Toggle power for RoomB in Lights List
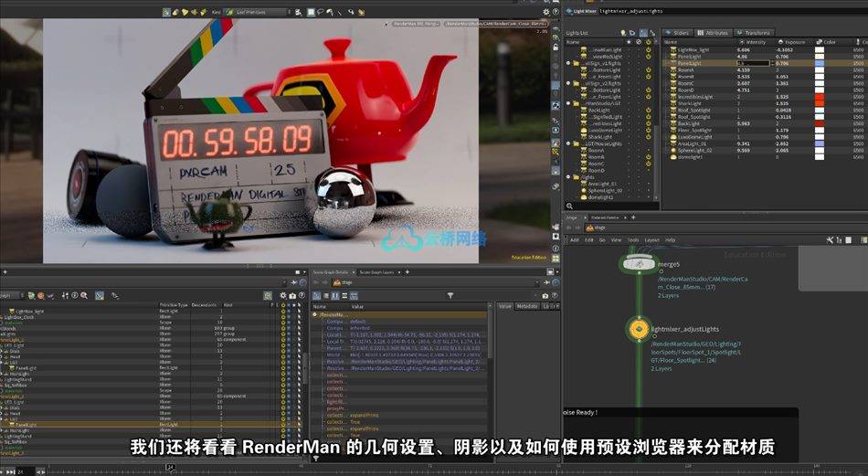The height and width of the screenshot is (476, 868). (648, 157)
